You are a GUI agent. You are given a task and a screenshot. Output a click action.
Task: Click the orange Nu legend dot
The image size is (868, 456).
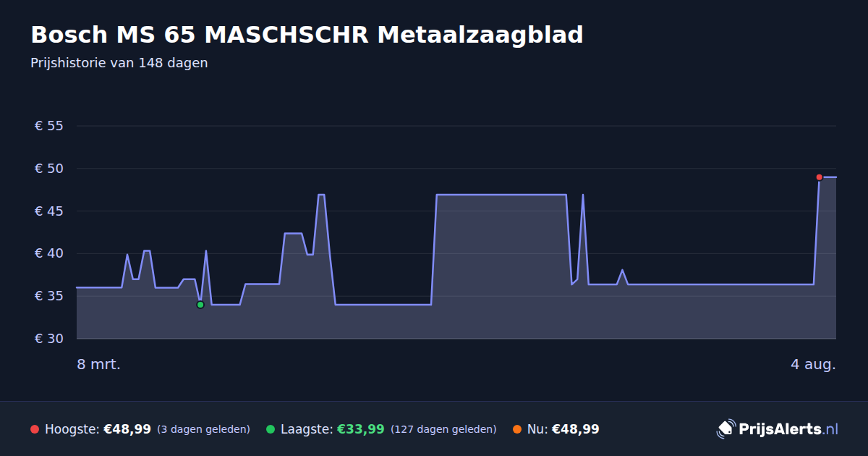click(x=517, y=429)
